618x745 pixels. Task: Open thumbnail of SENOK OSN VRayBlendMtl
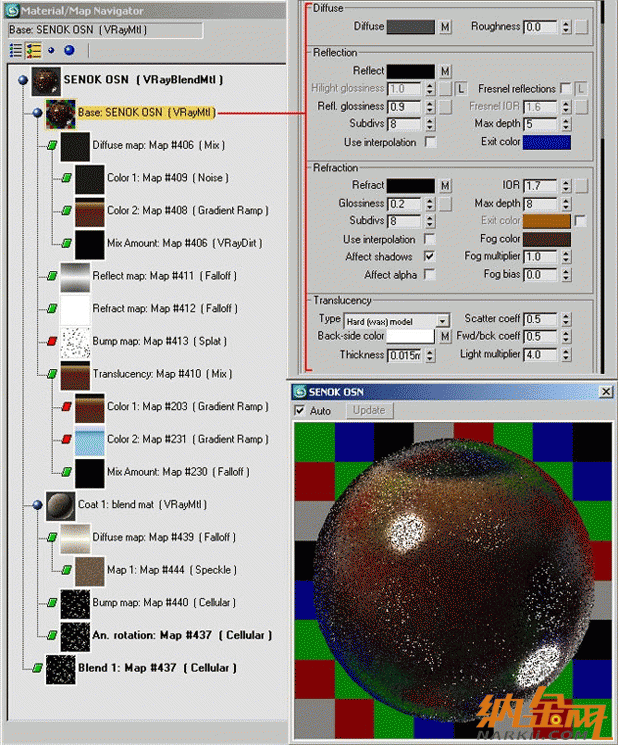click(x=46, y=81)
